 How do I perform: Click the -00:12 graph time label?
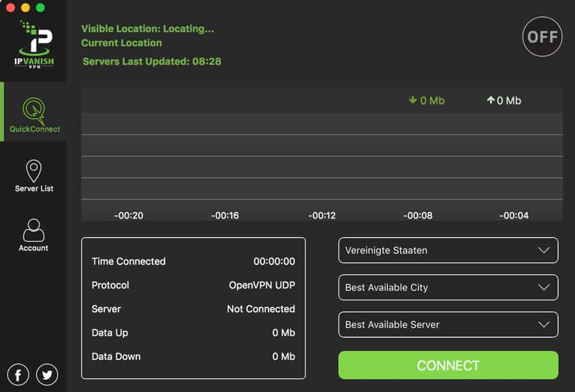321,216
